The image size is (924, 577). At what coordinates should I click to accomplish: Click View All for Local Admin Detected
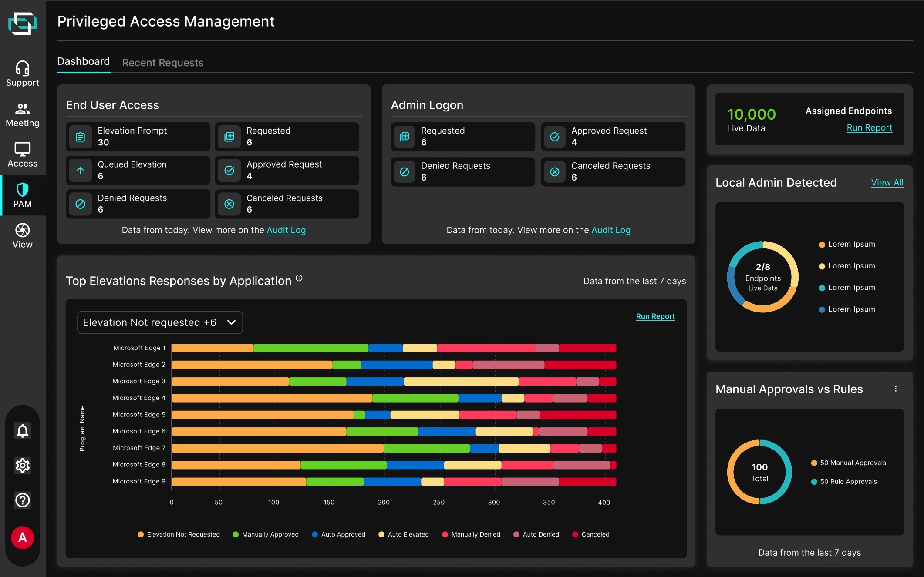point(887,183)
